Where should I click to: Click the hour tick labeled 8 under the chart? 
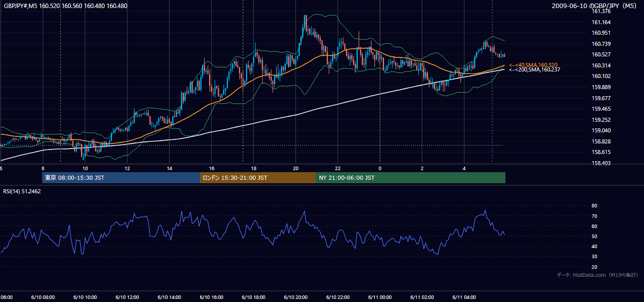click(x=43, y=168)
